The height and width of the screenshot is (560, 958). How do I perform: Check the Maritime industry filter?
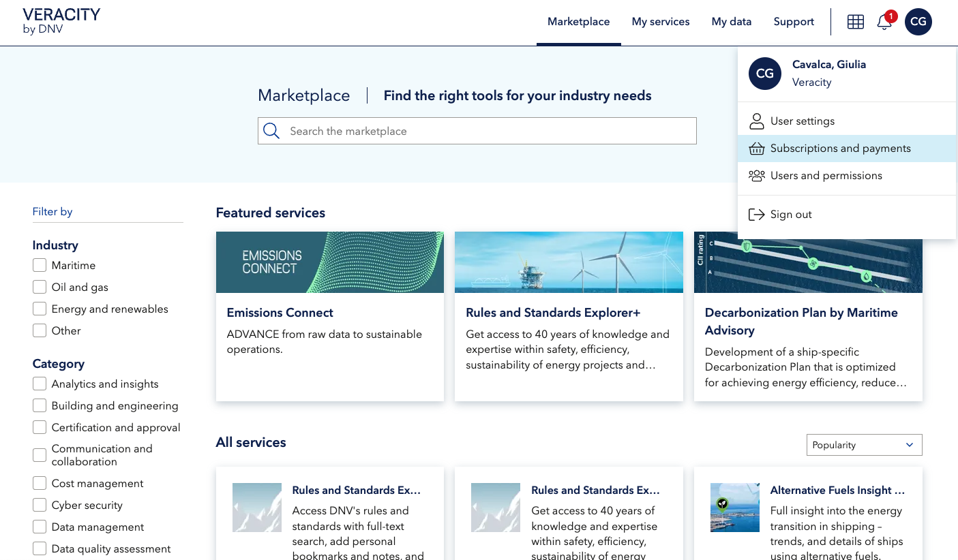coord(40,266)
